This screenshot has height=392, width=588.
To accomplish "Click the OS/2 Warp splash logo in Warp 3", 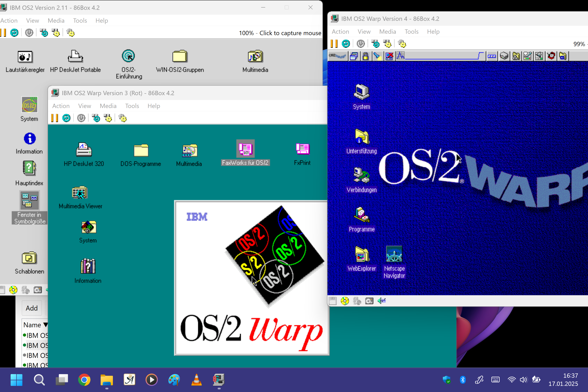I will pos(252,278).
